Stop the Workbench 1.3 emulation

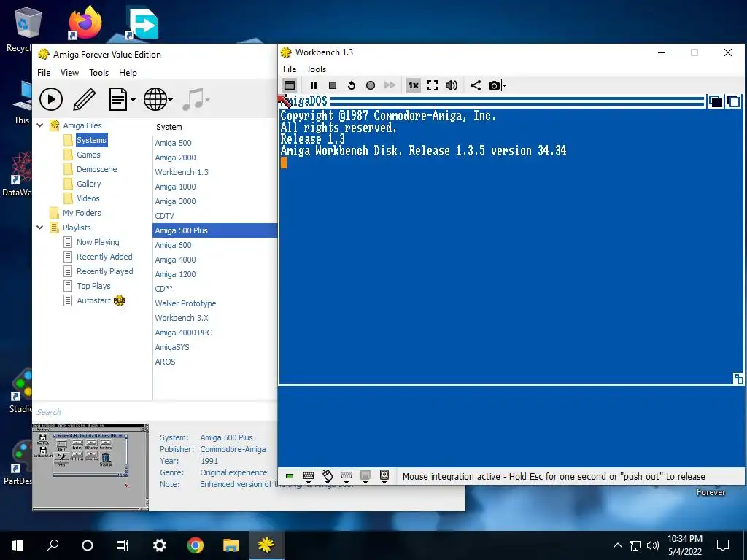pyautogui.click(x=333, y=85)
